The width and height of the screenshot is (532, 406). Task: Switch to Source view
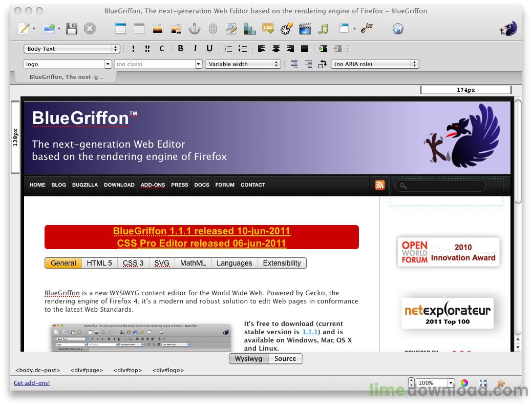tap(285, 358)
